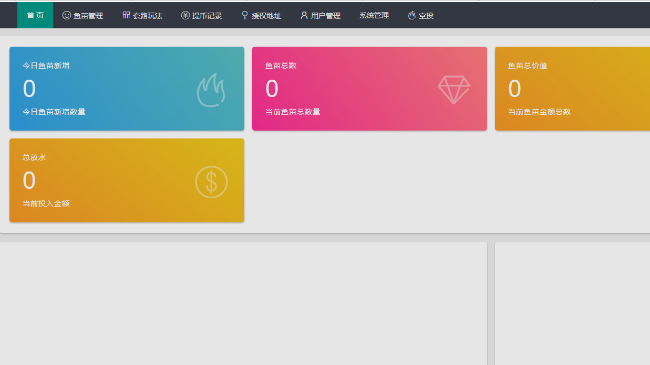Click the 鱼苗总数 card title

[281, 66]
